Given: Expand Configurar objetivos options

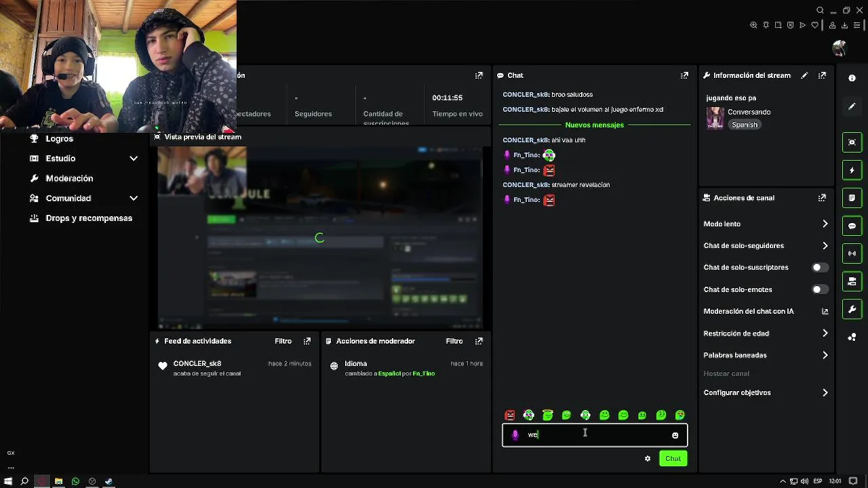Looking at the screenshot, I should click(x=766, y=392).
